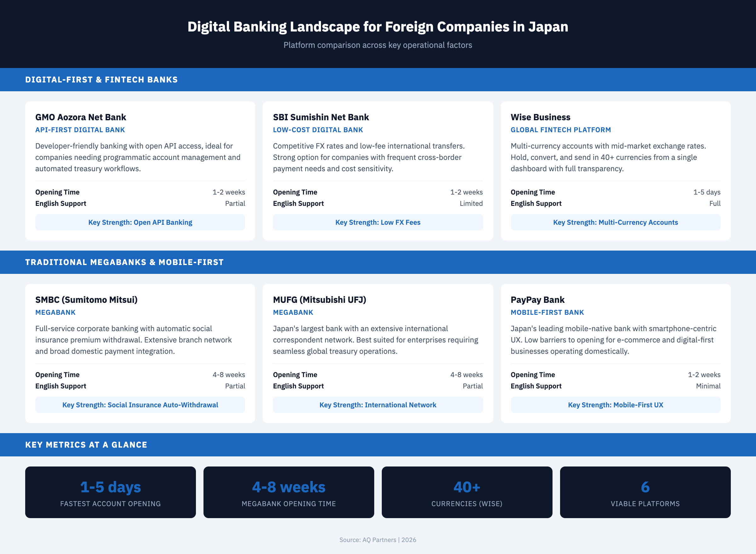Click the Wise multi-currency accounts description
Viewport: 756px width, 554px height.
click(608, 157)
